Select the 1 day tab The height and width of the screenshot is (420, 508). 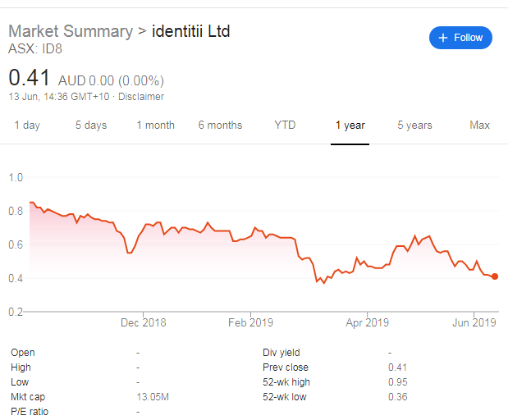pyautogui.click(x=27, y=126)
